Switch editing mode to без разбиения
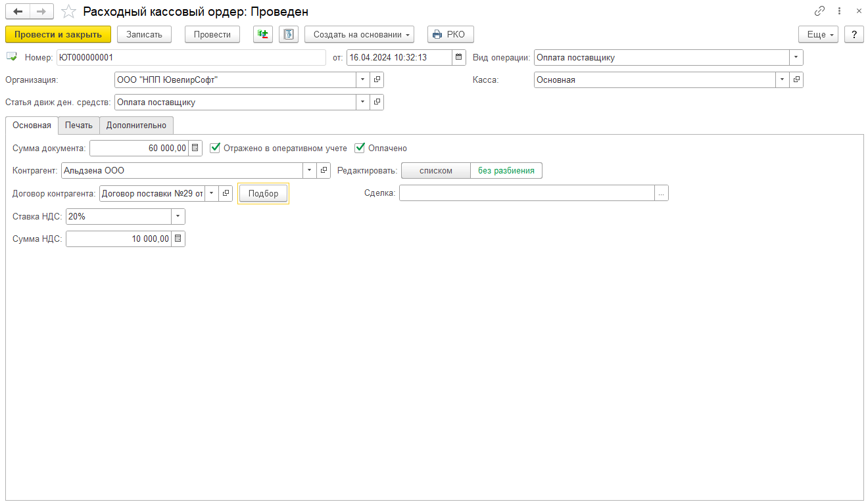The width and height of the screenshot is (868, 504). tap(506, 170)
